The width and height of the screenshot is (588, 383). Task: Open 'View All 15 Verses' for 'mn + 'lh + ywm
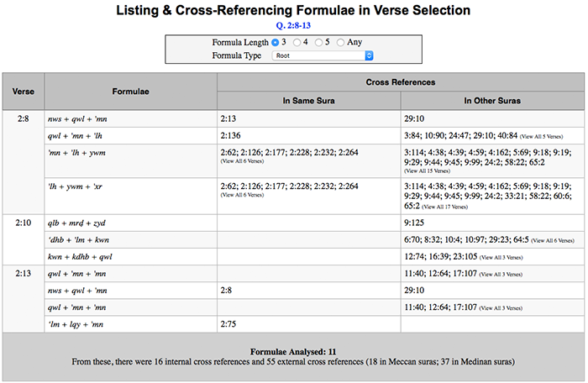coord(427,171)
